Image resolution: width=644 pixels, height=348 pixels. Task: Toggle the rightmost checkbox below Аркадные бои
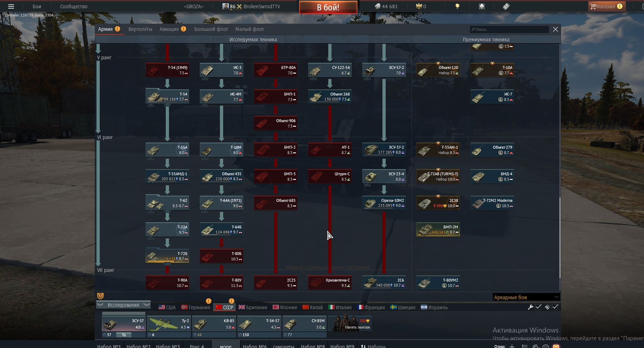click(555, 307)
